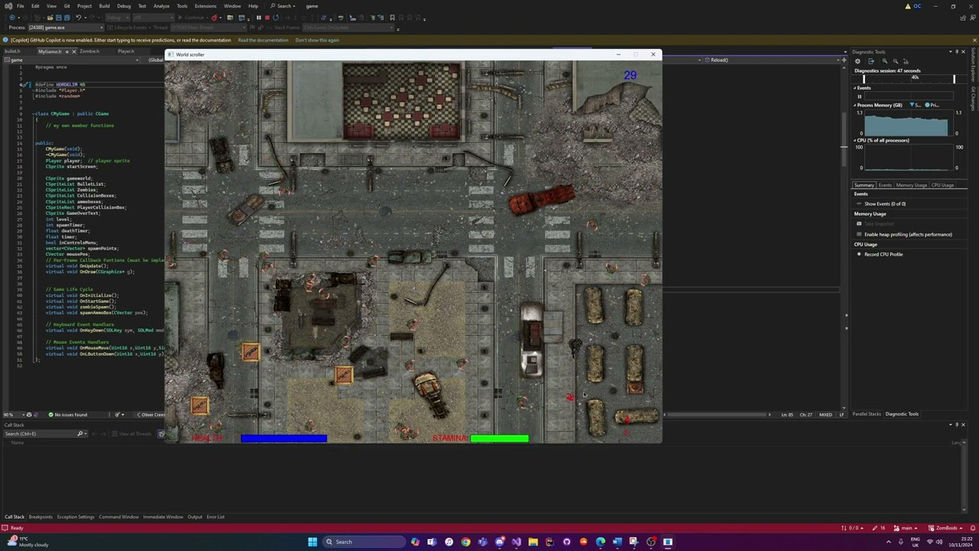Open the zoom level 90% dropdown
The image size is (979, 551).
click(x=12, y=414)
